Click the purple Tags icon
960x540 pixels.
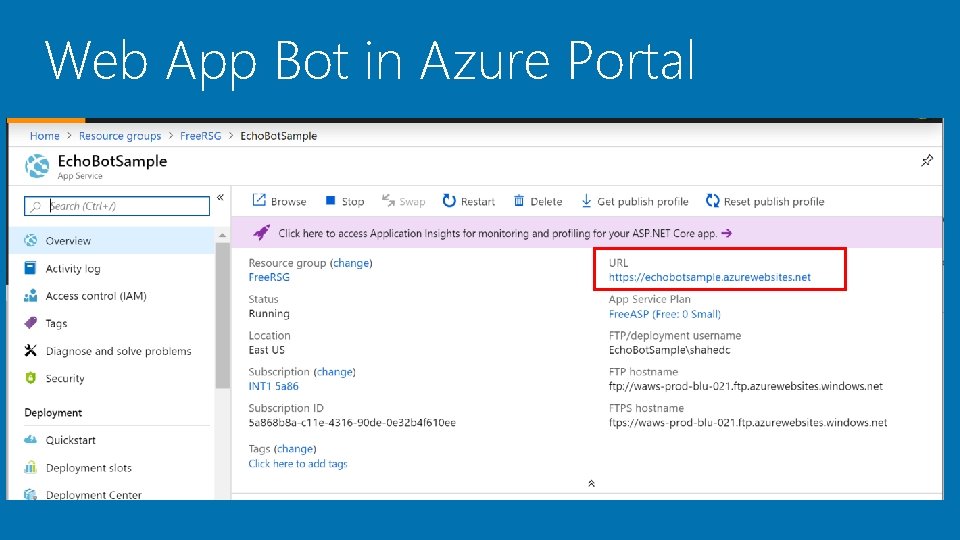pos(31,323)
